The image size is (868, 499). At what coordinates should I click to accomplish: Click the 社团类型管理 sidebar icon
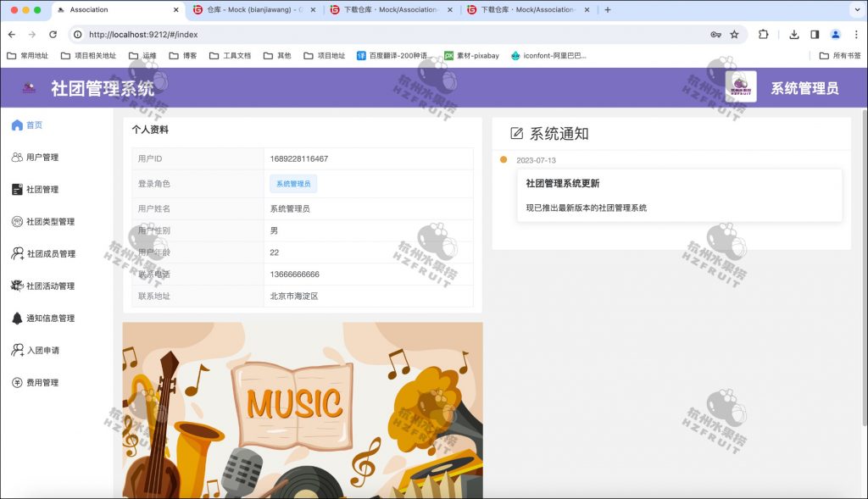18,221
